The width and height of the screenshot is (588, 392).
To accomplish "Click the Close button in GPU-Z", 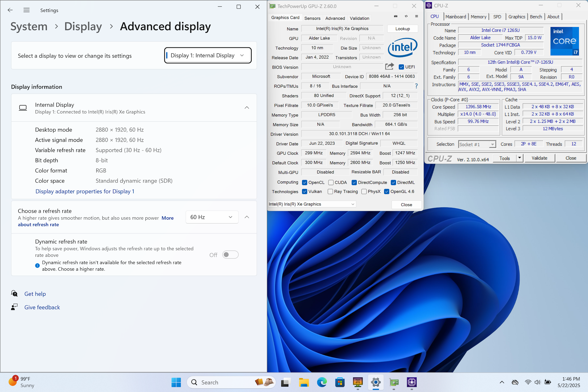I will [x=406, y=205].
